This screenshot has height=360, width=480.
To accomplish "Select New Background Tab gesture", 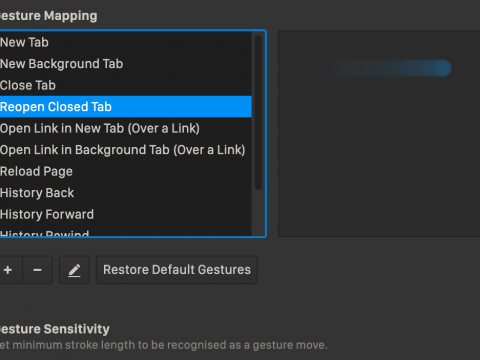I will point(126,64).
